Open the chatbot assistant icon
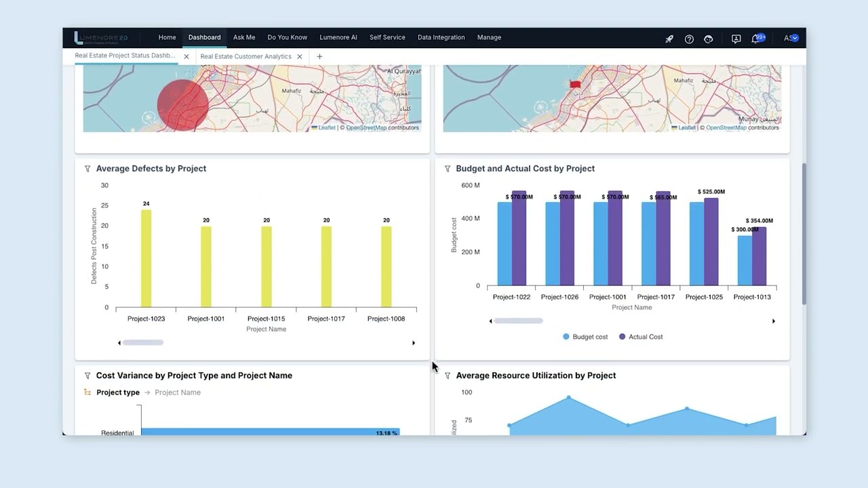This screenshot has width=868, height=488. click(x=708, y=39)
